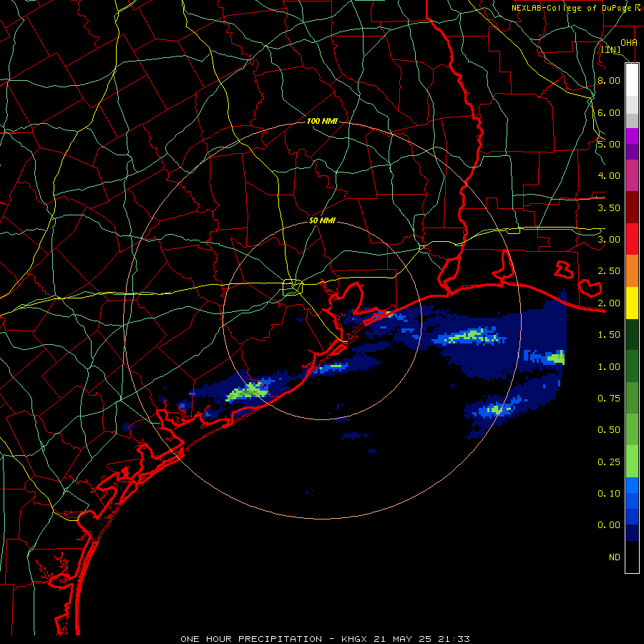Click the 100 NMI range ring label
Image resolution: width=644 pixels, height=644 pixels.
[x=322, y=121]
